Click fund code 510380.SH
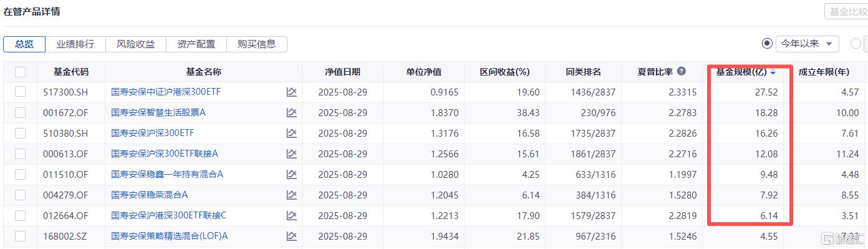The height and width of the screenshot is (249, 868). point(65,134)
